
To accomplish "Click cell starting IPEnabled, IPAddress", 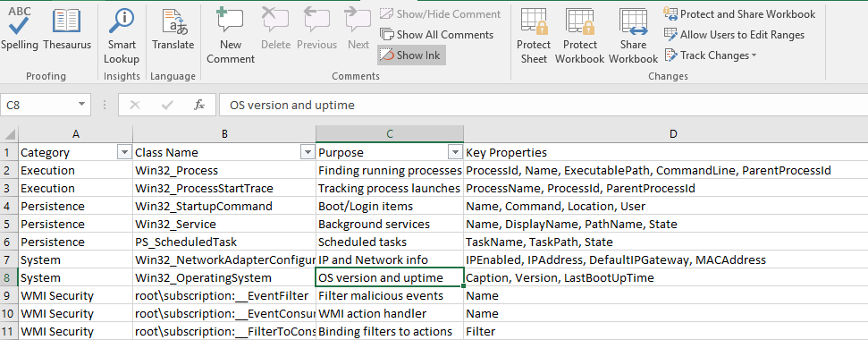I will [x=666, y=259].
